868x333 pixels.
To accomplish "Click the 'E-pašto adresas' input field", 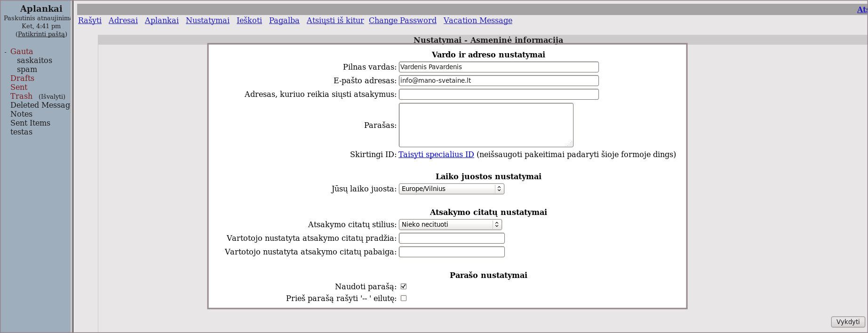I will pyautogui.click(x=499, y=81).
